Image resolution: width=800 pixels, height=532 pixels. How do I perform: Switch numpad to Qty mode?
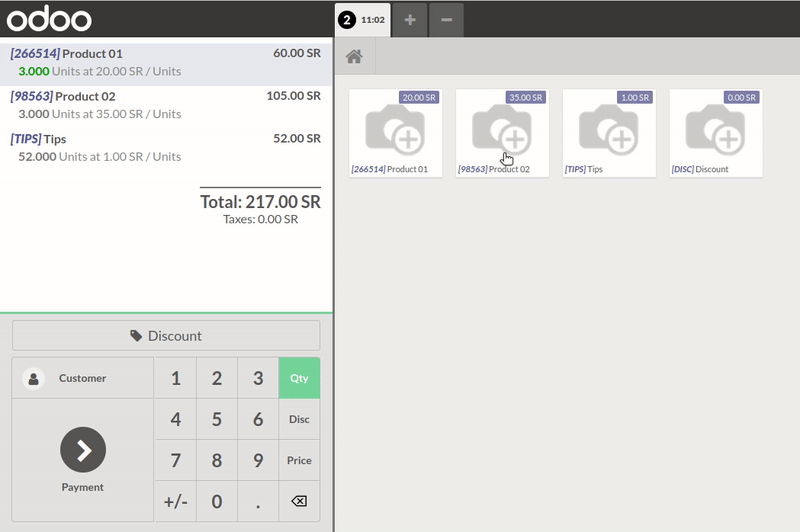299,378
